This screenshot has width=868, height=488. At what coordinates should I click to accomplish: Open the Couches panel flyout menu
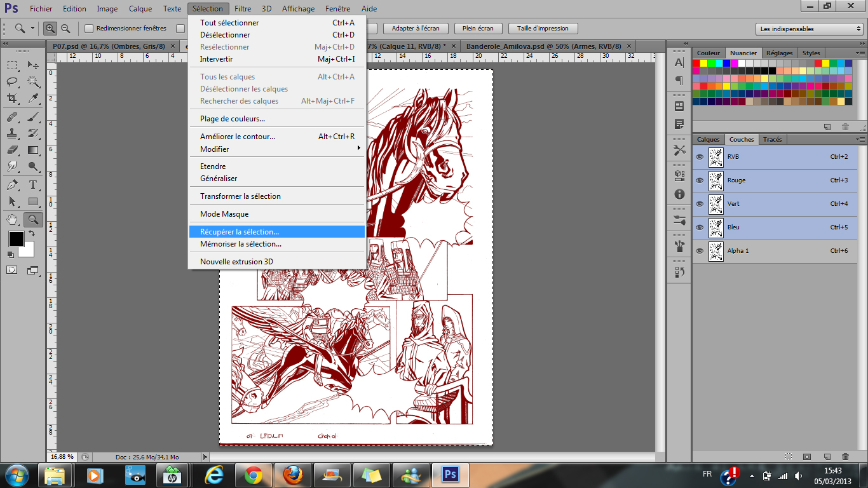point(860,139)
